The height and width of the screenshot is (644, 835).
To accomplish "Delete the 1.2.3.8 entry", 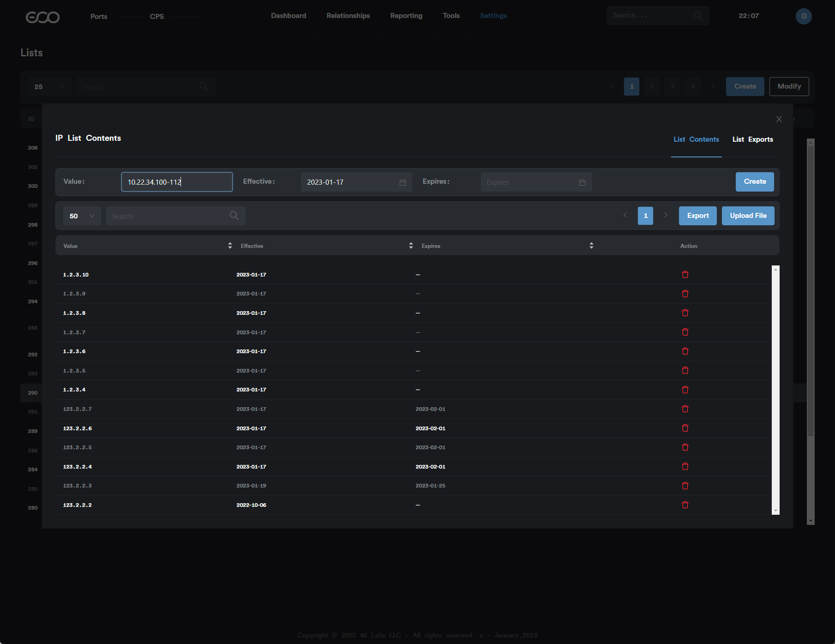I will pyautogui.click(x=685, y=313).
